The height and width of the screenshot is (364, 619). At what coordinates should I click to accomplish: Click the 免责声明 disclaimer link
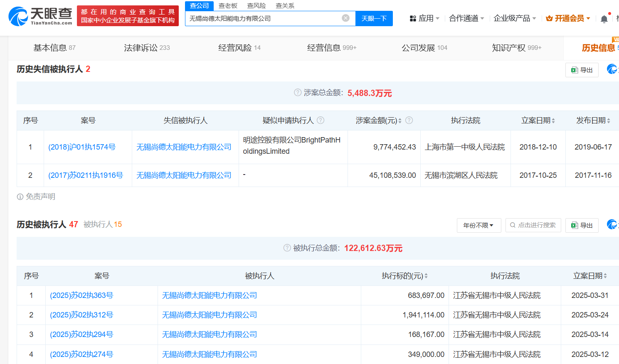pyautogui.click(x=40, y=197)
